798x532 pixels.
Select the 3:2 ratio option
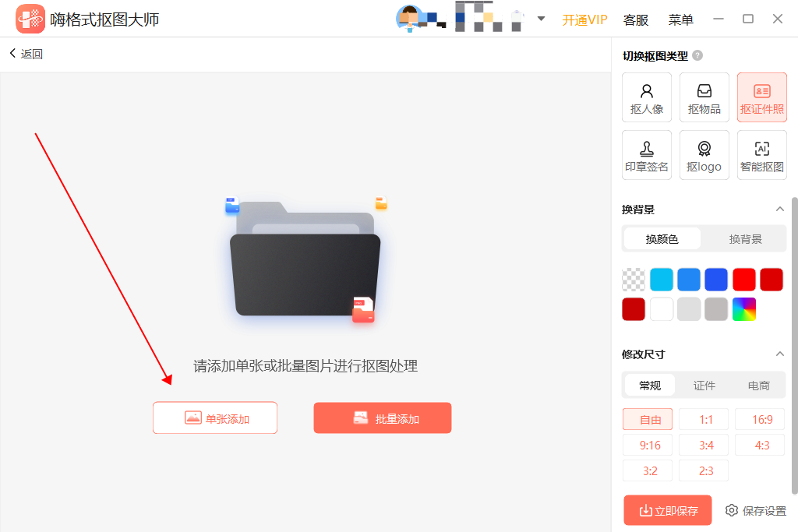(x=648, y=470)
